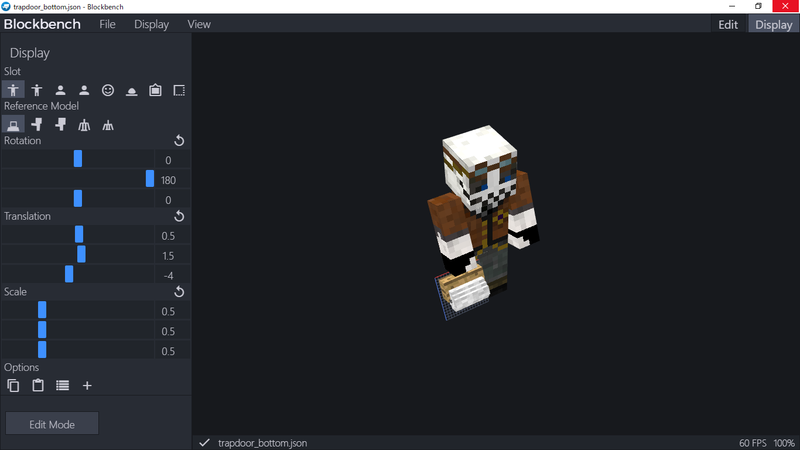Screen dimensions: 800x450
Task: Click the Translation value field showing 1.5
Action: click(172, 255)
